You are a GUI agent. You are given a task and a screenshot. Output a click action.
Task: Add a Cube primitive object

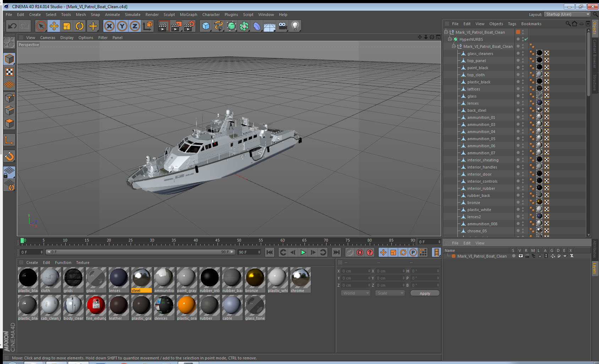(206, 26)
